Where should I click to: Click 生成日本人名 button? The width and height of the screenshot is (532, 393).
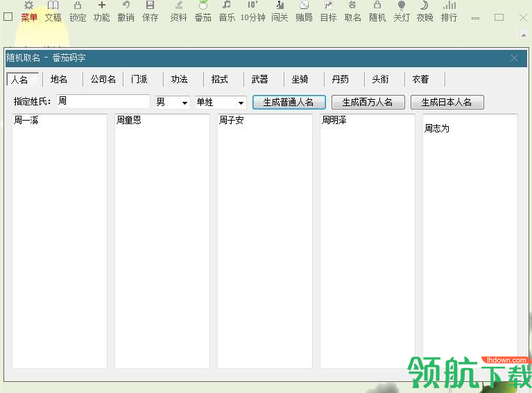(x=447, y=102)
